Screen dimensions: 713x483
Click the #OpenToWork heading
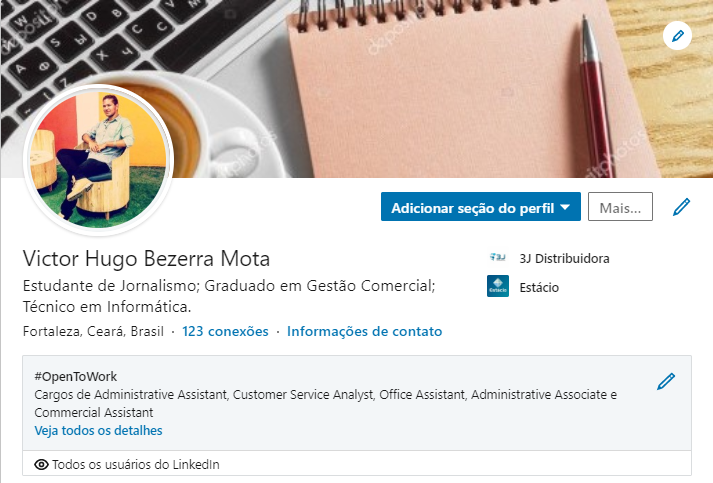[75, 376]
